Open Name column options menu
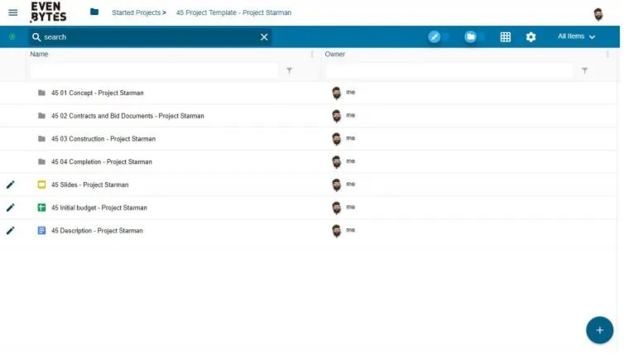The width and height of the screenshot is (628, 364). pyautogui.click(x=312, y=54)
